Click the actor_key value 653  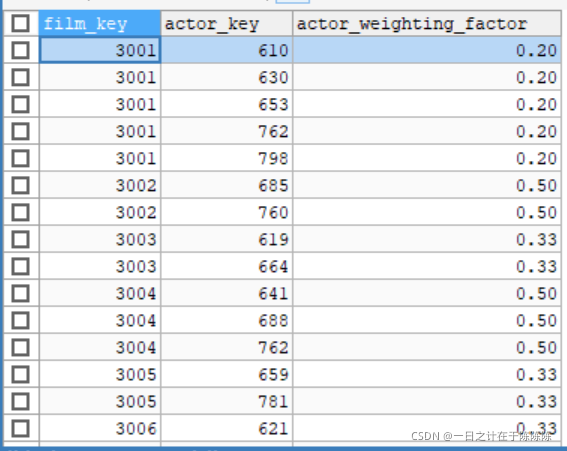[227, 104]
